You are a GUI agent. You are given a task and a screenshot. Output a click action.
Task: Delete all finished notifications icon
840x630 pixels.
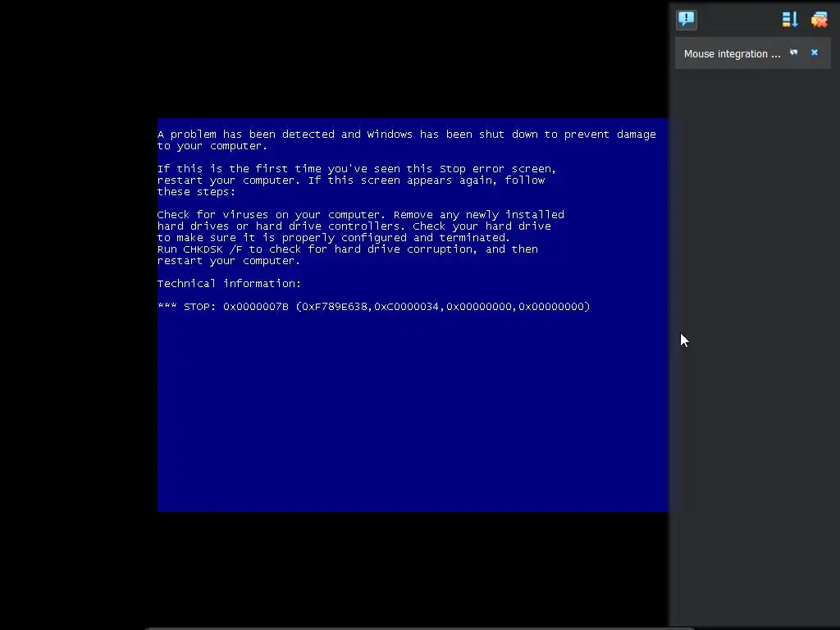[819, 20]
